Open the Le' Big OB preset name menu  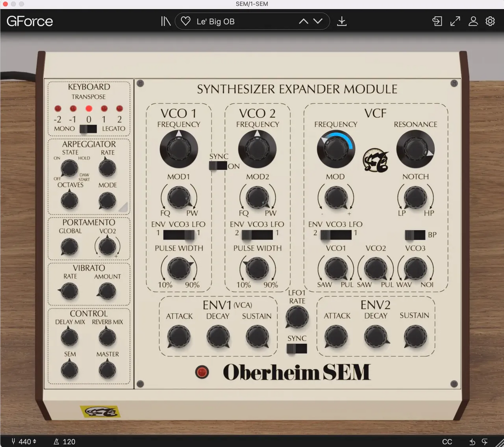click(215, 21)
